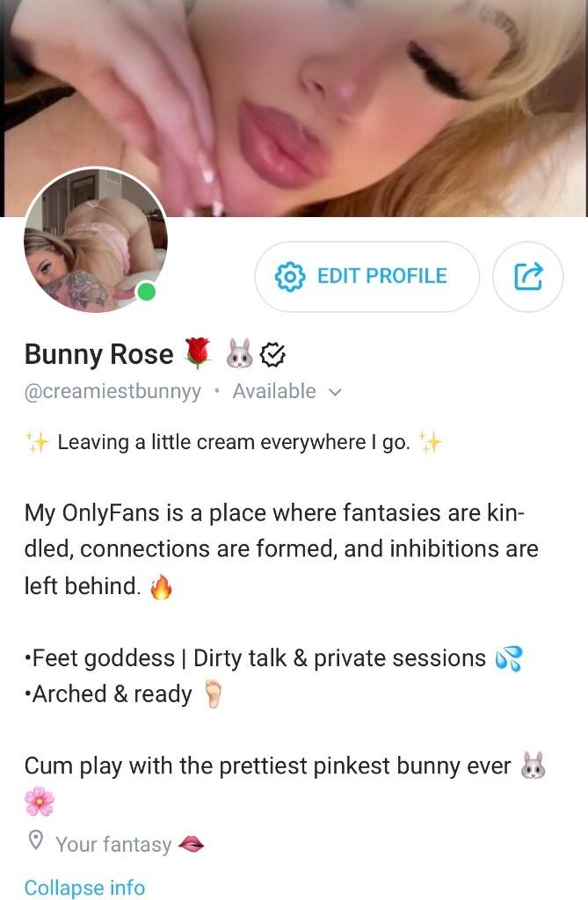Collapse info using the Collapse info link
The width and height of the screenshot is (588, 900).
tap(84, 888)
